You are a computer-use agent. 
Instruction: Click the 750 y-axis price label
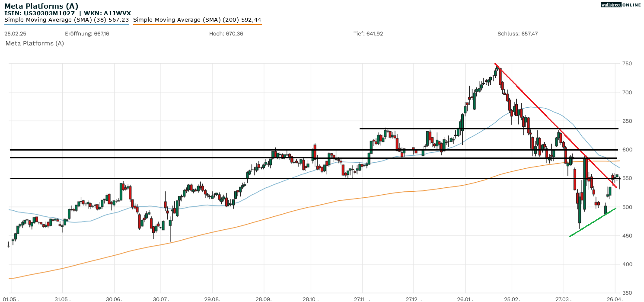pyautogui.click(x=627, y=64)
